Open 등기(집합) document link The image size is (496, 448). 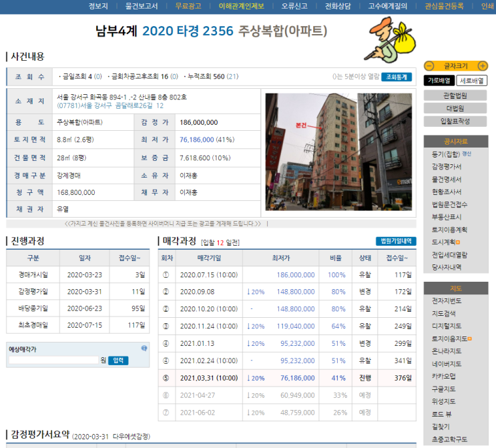(446, 154)
